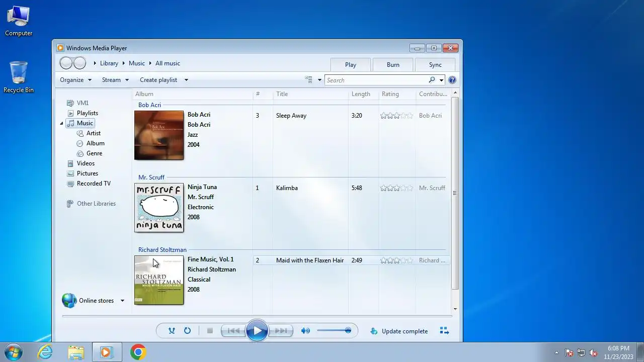Viewport: 644px width, 362px height.
Task: Sort by the Album column header
Action: coord(192,94)
